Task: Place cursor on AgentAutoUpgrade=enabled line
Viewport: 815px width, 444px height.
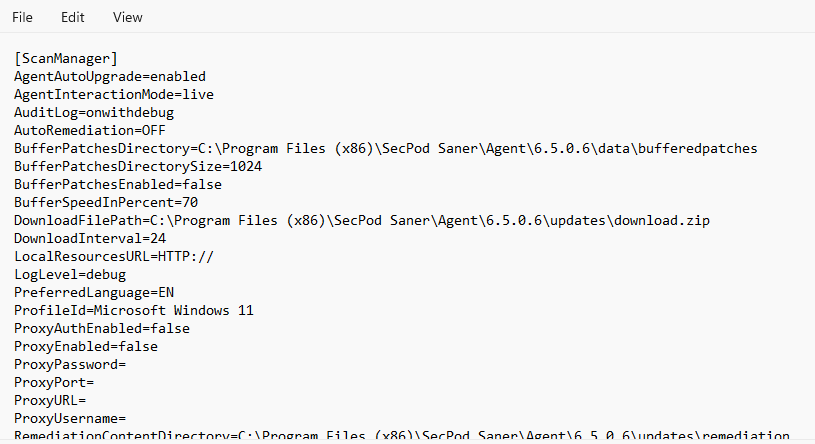Action: 110,76
